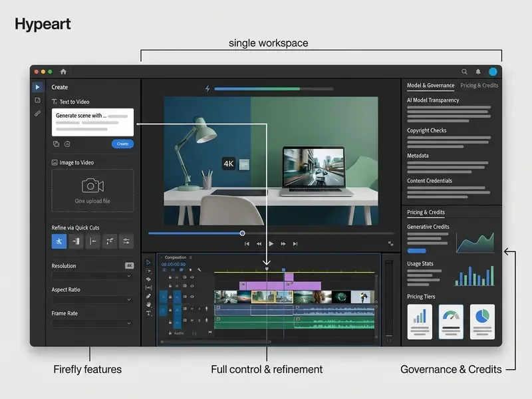Toggle microphone on blue audio track
532x399 pixels.
(207, 309)
